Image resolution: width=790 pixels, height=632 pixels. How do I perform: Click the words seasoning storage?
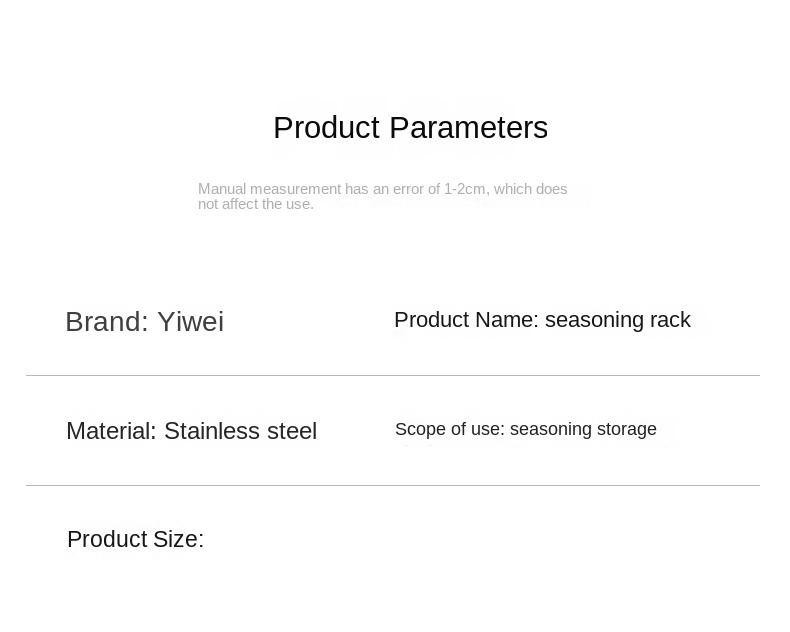coord(583,429)
